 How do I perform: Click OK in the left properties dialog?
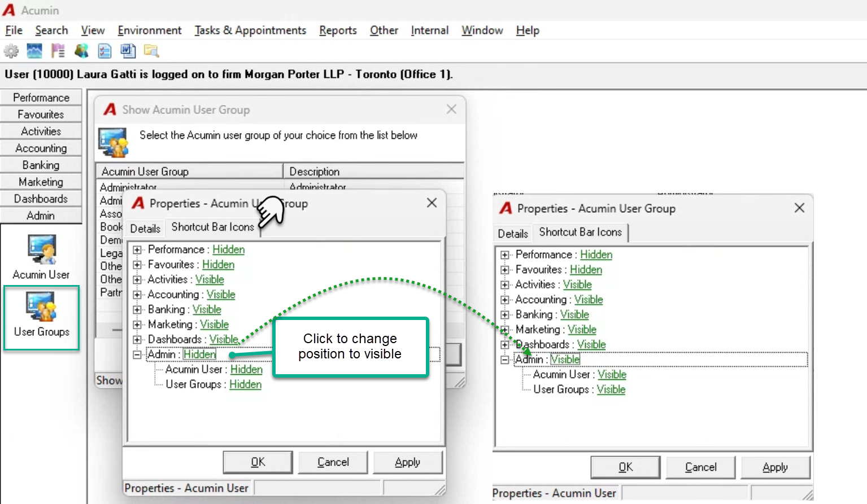[258, 462]
